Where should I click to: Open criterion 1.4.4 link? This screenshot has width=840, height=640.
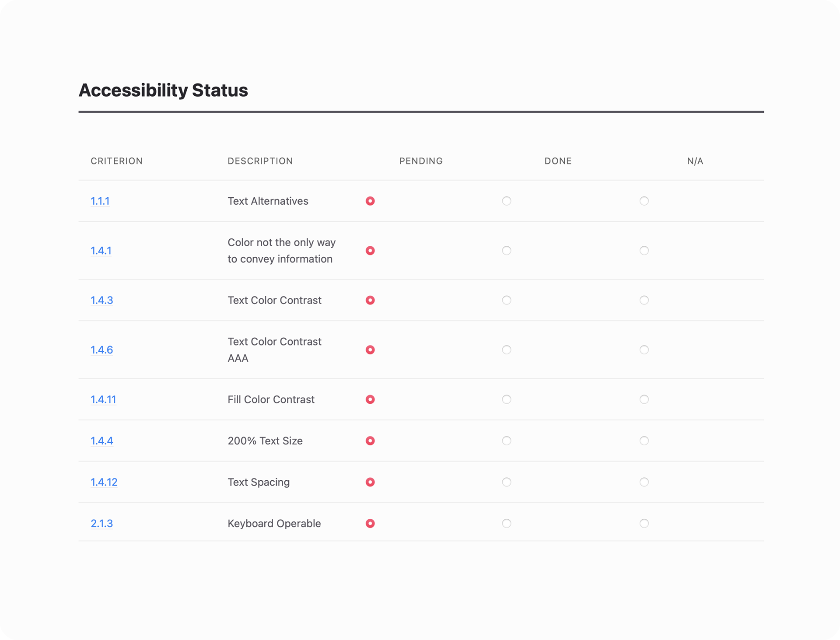(101, 441)
